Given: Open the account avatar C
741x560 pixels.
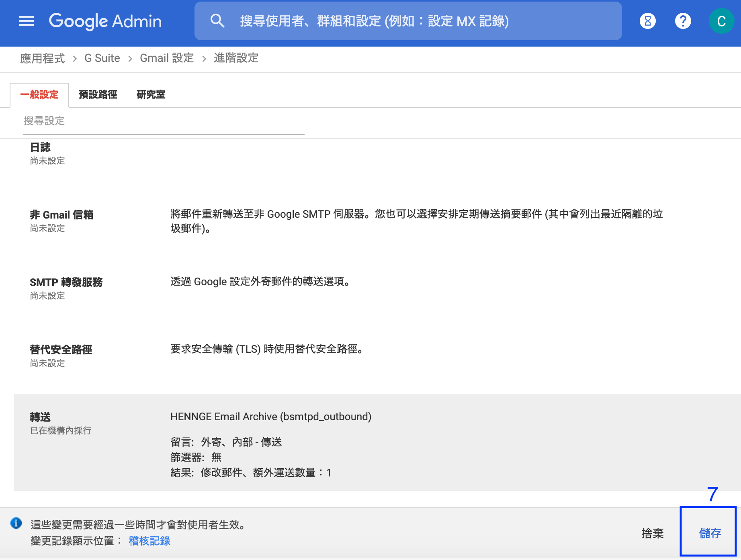Looking at the screenshot, I should pyautogui.click(x=721, y=21).
